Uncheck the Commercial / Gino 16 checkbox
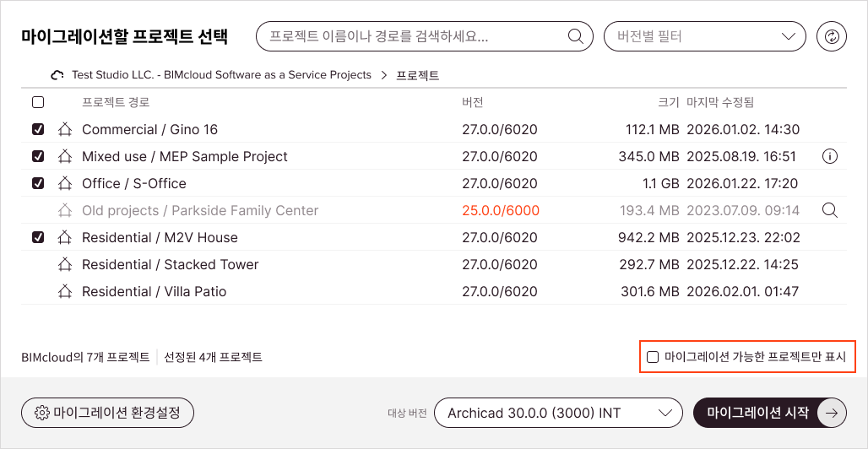The height and width of the screenshot is (449, 868). (38, 129)
